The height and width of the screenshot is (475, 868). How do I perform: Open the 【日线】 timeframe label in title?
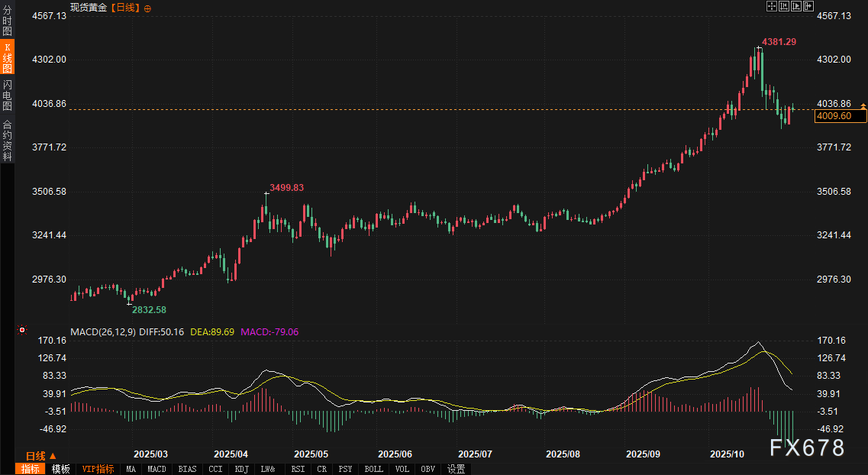pos(125,8)
